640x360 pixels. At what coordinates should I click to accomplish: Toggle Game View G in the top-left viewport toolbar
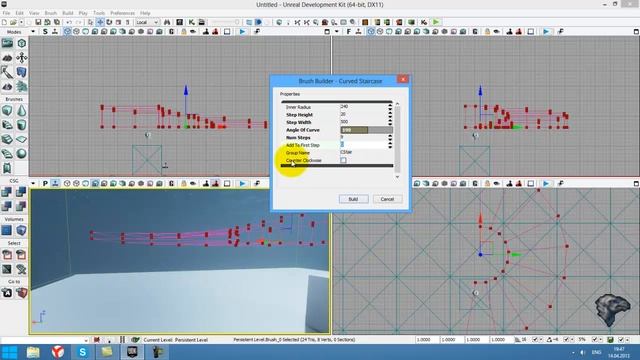point(171,31)
